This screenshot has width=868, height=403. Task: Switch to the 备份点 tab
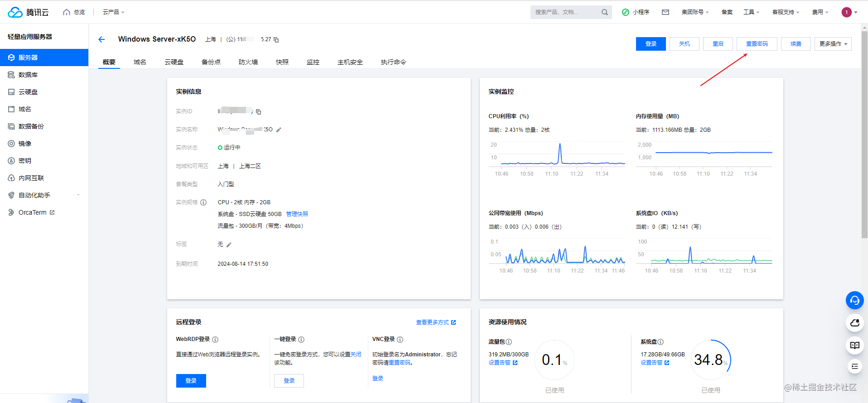click(x=211, y=62)
